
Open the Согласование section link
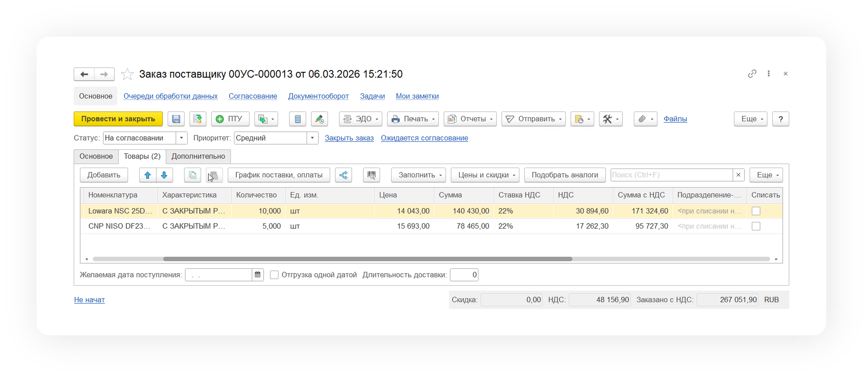253,96
